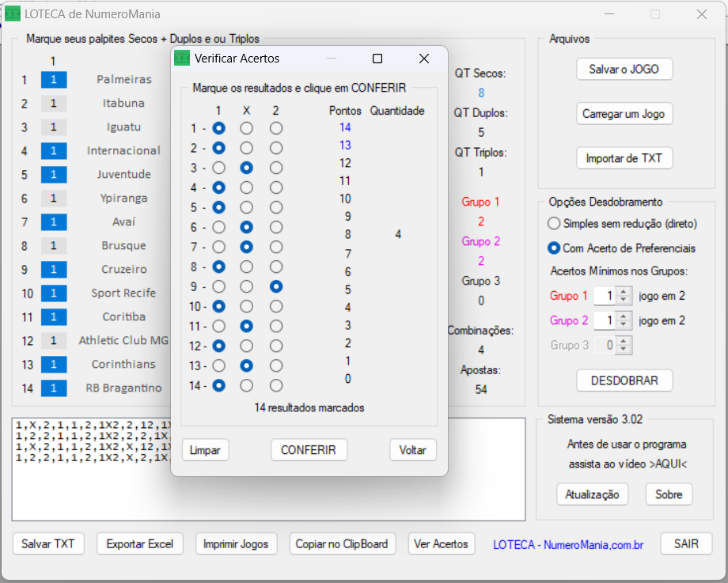
Task: Click the Verificar Acertos dialog icon
Action: point(183,59)
